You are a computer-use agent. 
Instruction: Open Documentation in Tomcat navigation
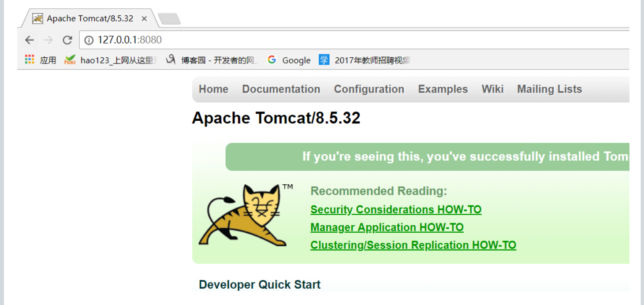click(281, 89)
